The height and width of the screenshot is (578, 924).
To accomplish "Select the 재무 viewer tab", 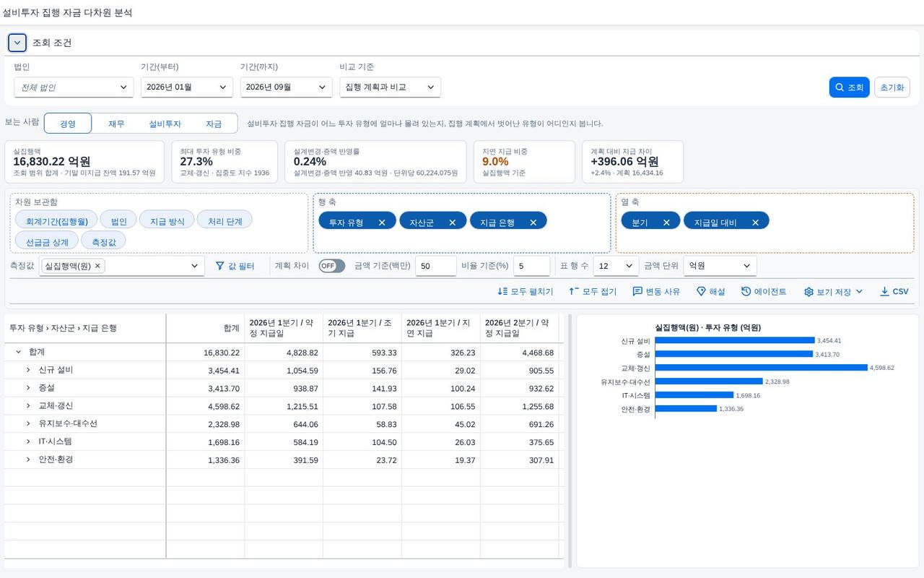I will (116, 124).
